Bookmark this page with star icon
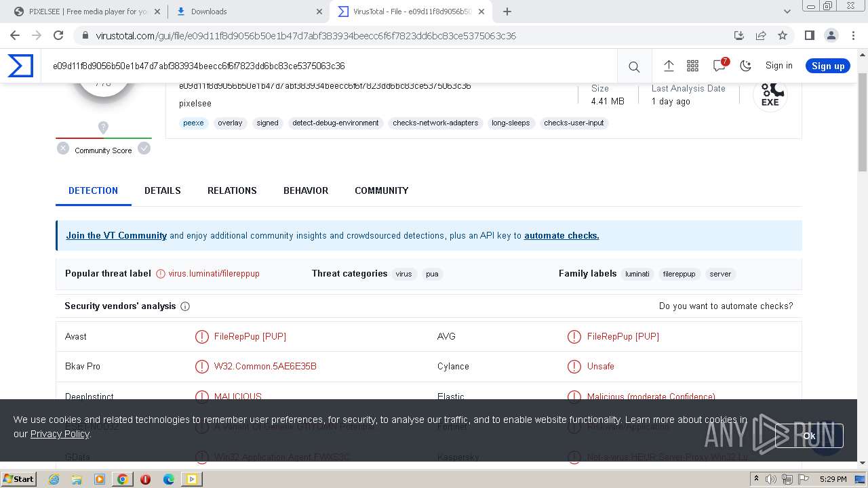Screen dimensions: 868x488 [x=783, y=36]
